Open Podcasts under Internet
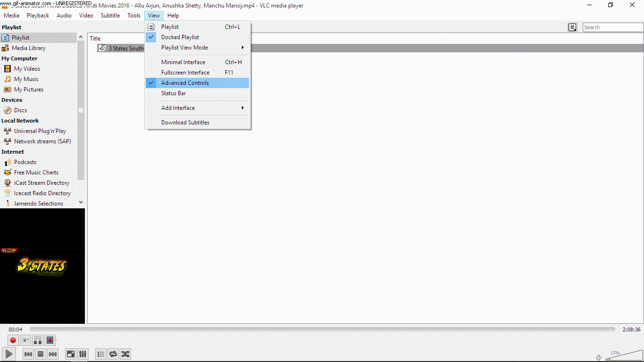 (39, 162)
